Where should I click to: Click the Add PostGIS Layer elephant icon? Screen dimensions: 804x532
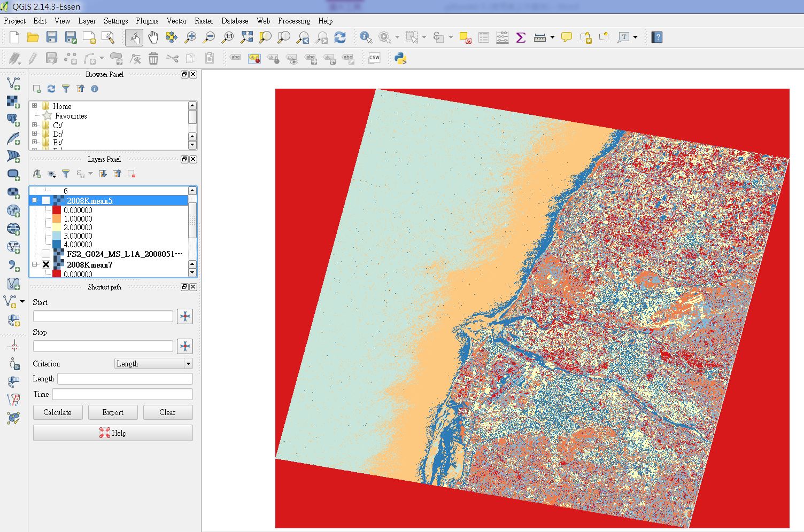[x=13, y=119]
